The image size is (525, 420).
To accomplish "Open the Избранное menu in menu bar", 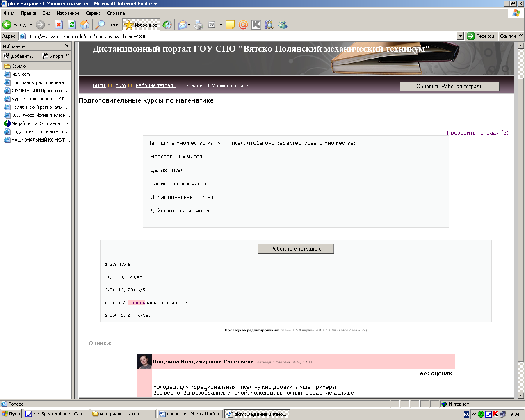I will tap(68, 13).
